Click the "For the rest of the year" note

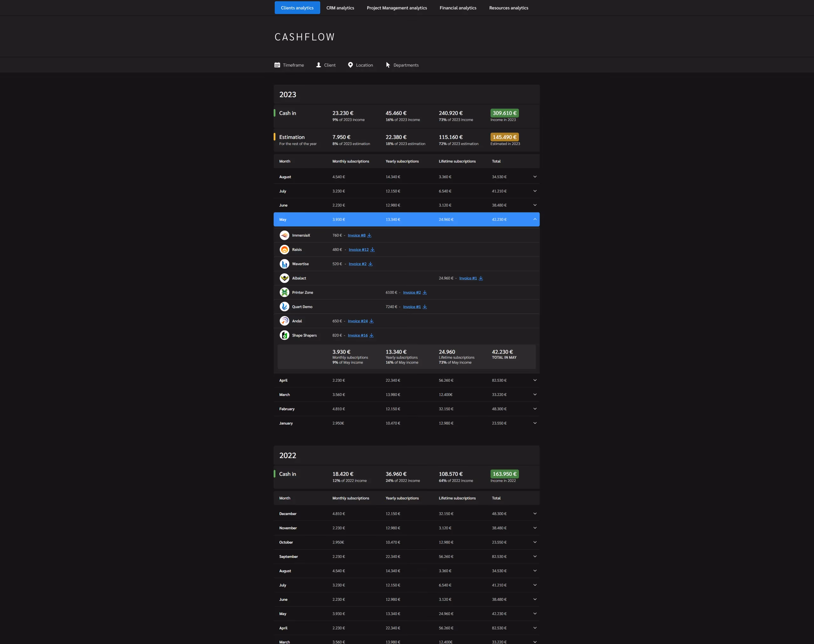(298, 144)
